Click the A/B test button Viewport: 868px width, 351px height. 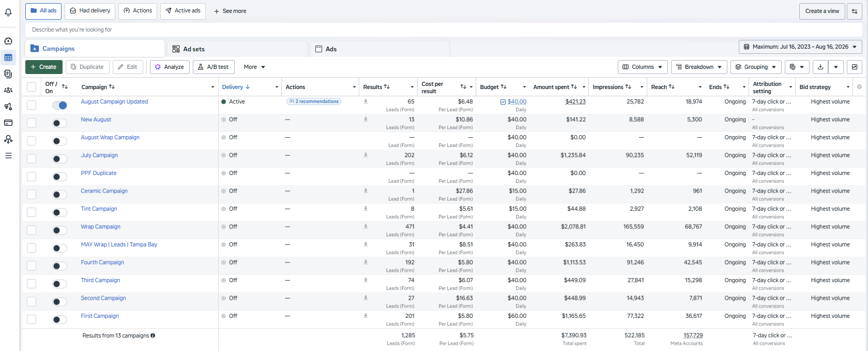pyautogui.click(x=214, y=67)
